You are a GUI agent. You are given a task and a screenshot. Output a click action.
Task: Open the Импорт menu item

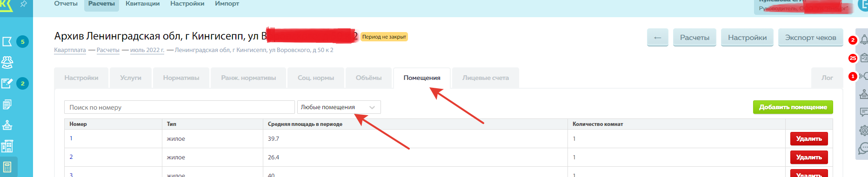point(227,4)
